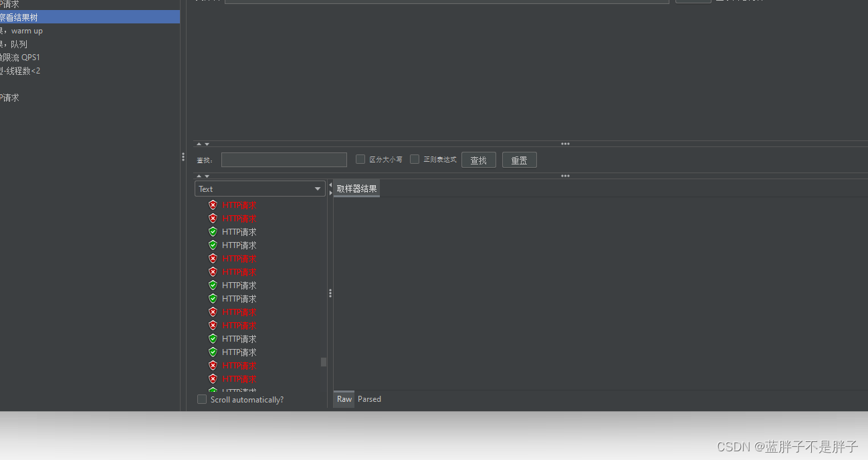The height and width of the screenshot is (460, 868).
Task: Focus the 查找 search text field
Action: click(x=284, y=160)
